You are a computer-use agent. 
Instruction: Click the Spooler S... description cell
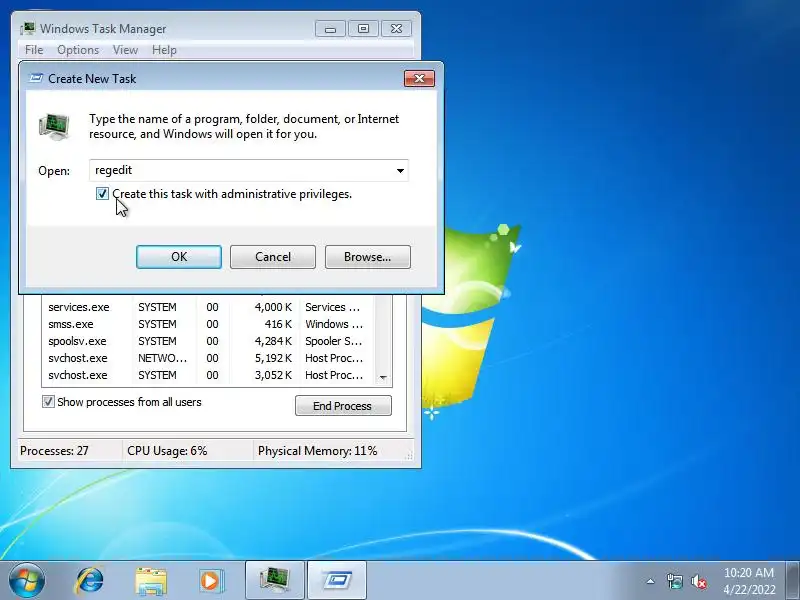click(333, 341)
